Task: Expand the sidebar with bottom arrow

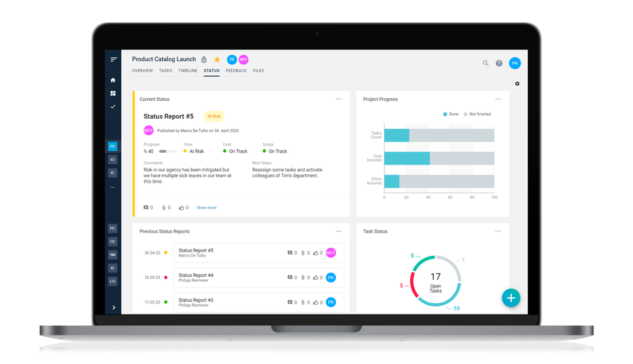Action: (x=114, y=308)
